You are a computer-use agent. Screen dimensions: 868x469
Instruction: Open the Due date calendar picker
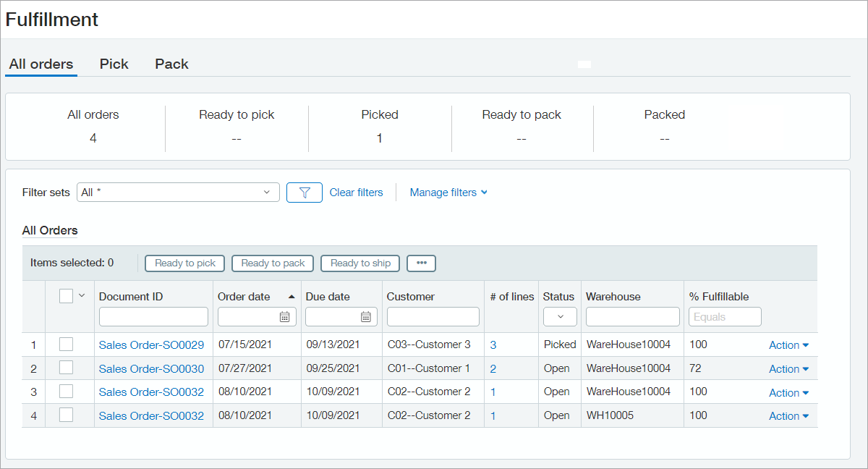(x=366, y=317)
